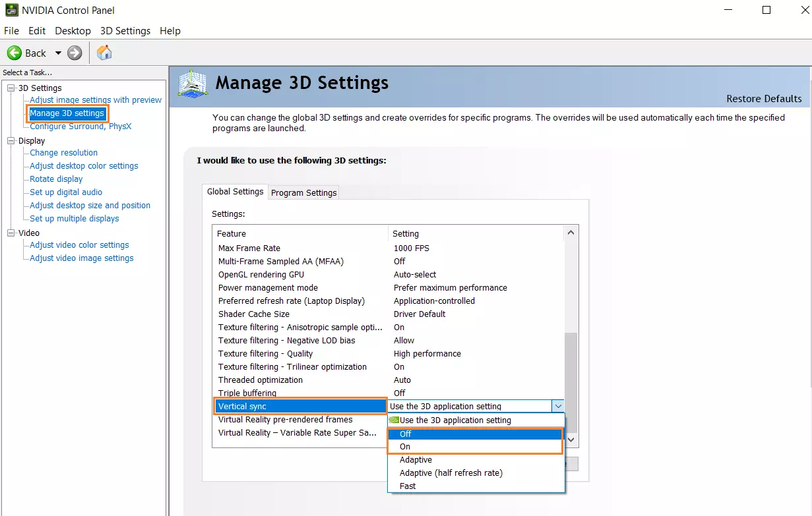
Task: Open the Desktop menu
Action: [73, 30]
